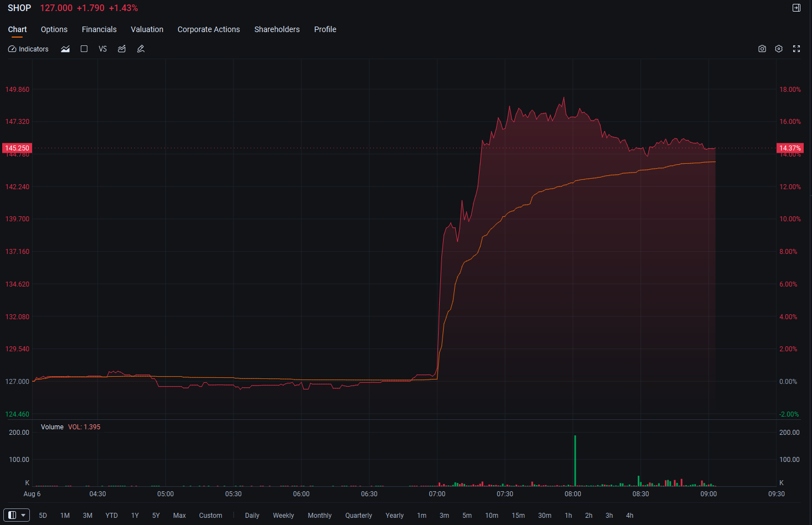Viewport: 812px width, 525px height.
Task: Click the Volume indicator label
Action: [x=52, y=427]
